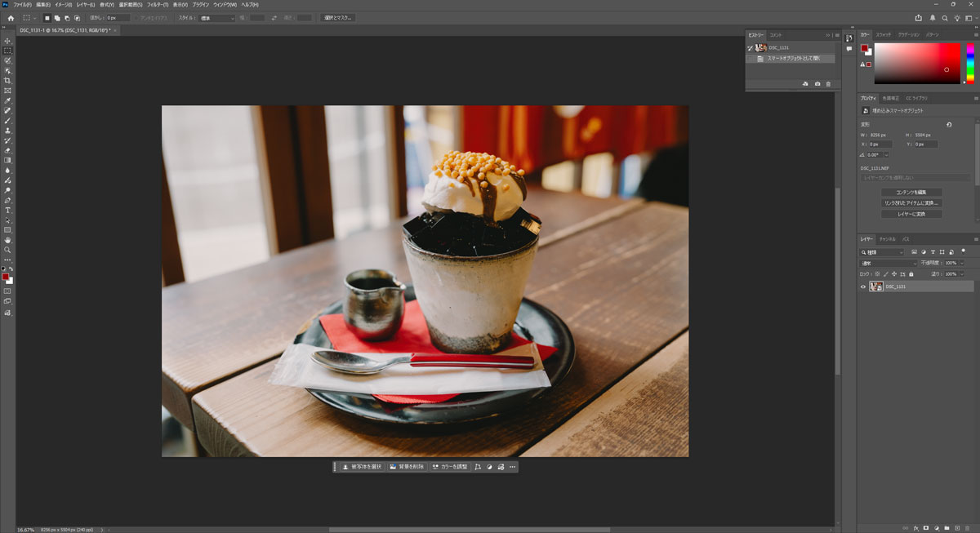The height and width of the screenshot is (533, 980).
Task: Select the Crop tool
Action: click(x=7, y=81)
